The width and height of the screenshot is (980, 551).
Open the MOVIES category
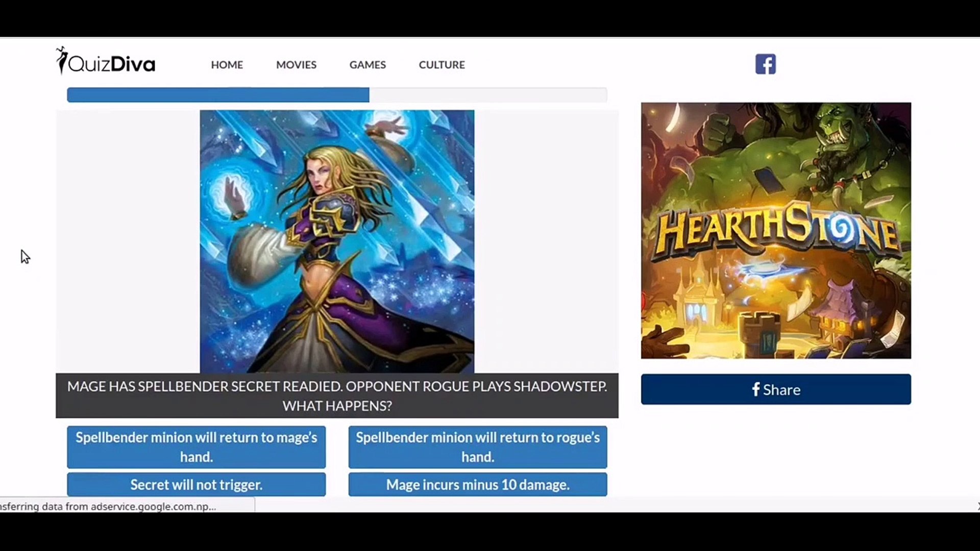coord(296,65)
